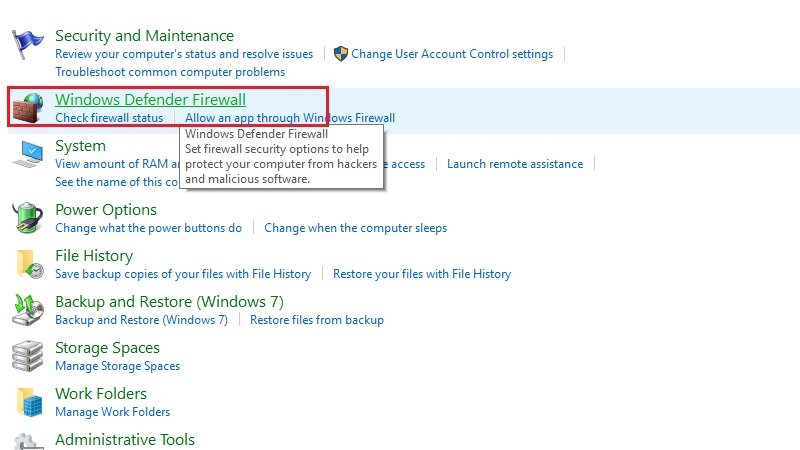Click Restore files from backup link
The image size is (800, 450).
tap(317, 320)
